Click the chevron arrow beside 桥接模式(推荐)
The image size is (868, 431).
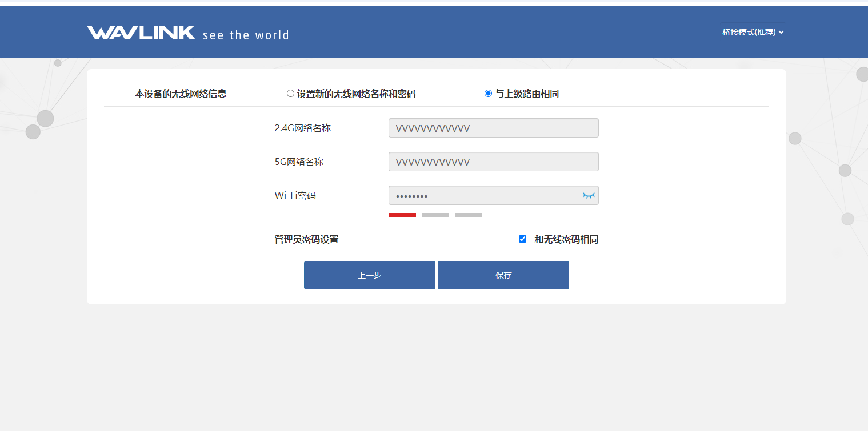coord(781,33)
